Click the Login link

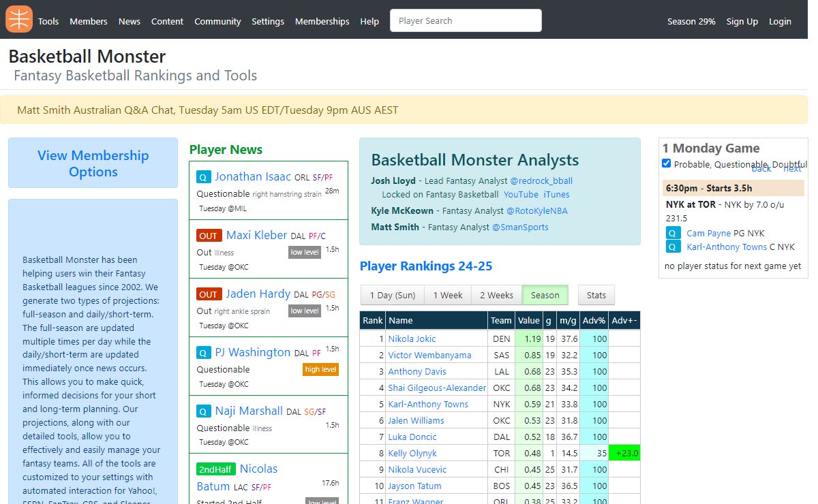coord(780,21)
